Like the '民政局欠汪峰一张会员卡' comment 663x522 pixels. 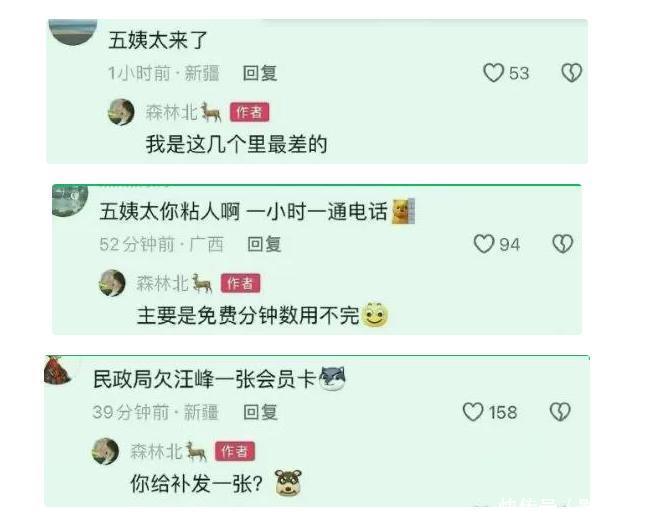point(473,412)
